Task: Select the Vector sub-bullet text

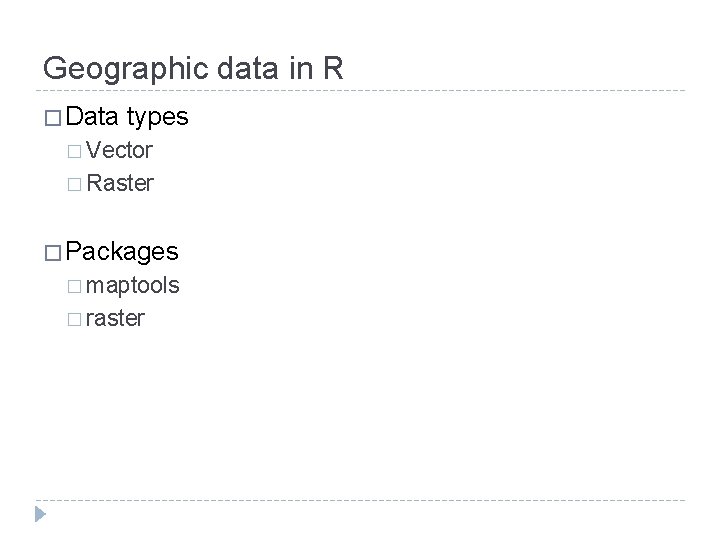Action: 119,151
